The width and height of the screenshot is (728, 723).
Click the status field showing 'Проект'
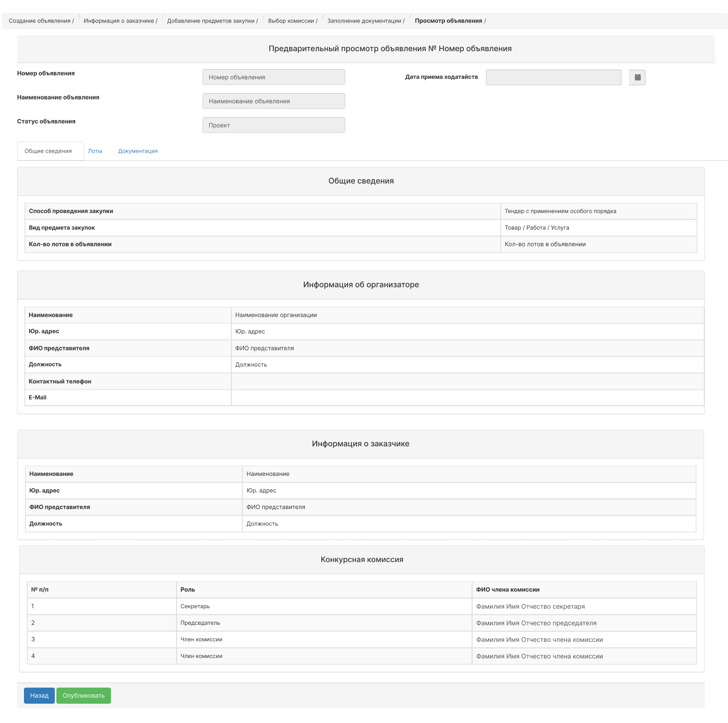tap(274, 125)
